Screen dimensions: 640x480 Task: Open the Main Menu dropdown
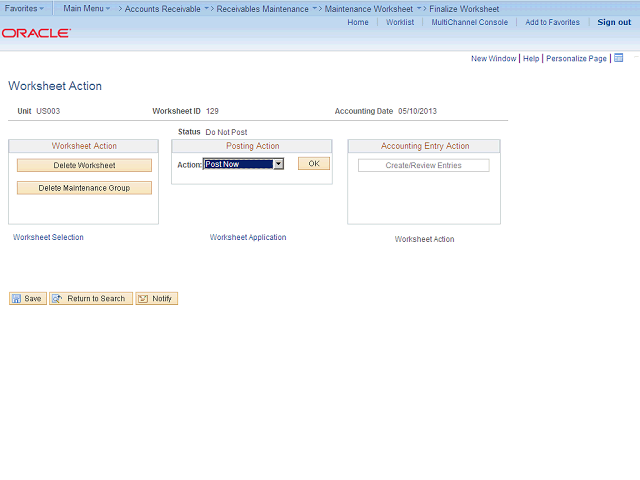[87, 8]
